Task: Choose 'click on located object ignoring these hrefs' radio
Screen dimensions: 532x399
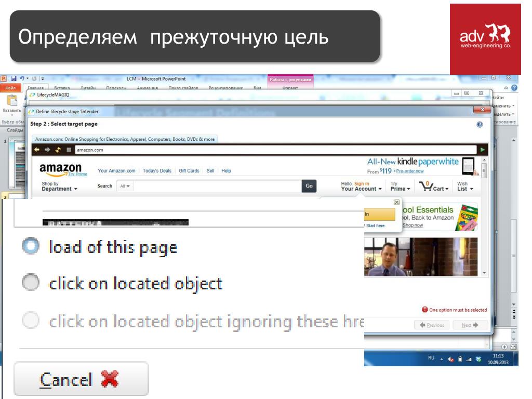Action: click(x=31, y=320)
